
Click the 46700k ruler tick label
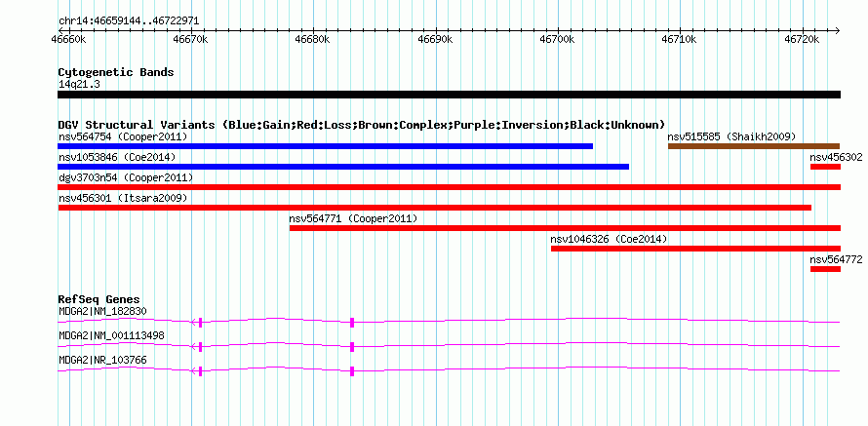point(558,39)
